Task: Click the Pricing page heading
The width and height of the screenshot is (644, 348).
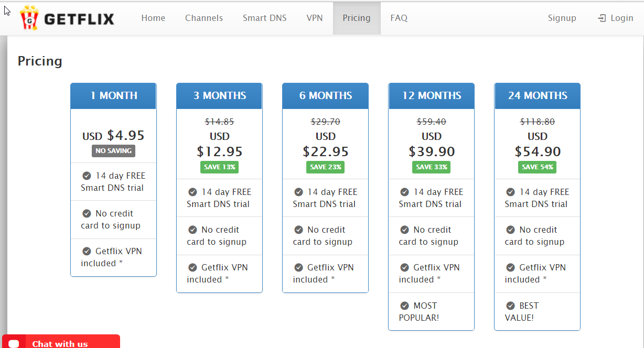Action: pyautogui.click(x=40, y=61)
